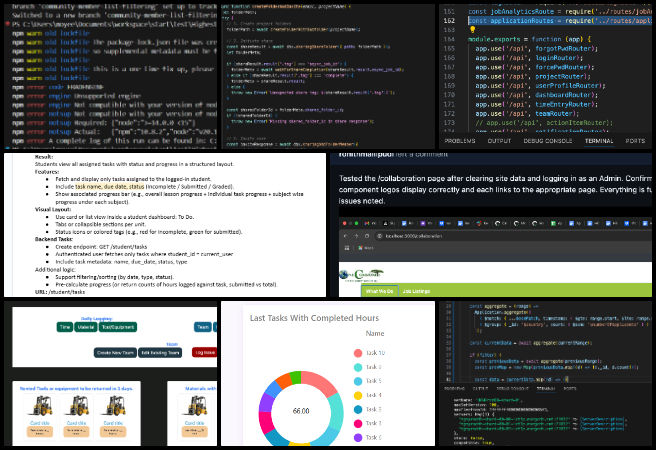Screen dimensions: 656x450
Task: Click the blue Team button
Action: click(x=203, y=327)
